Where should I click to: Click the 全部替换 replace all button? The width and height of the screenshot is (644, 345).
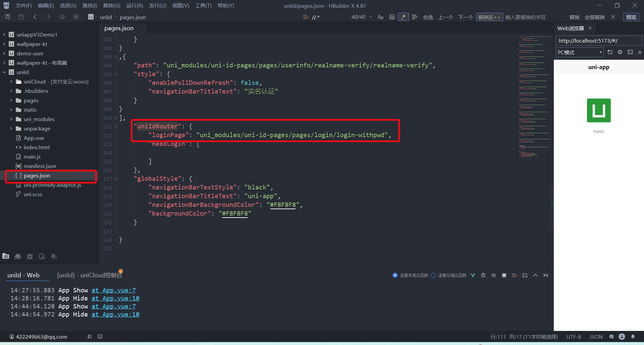pyautogui.click(x=594, y=17)
